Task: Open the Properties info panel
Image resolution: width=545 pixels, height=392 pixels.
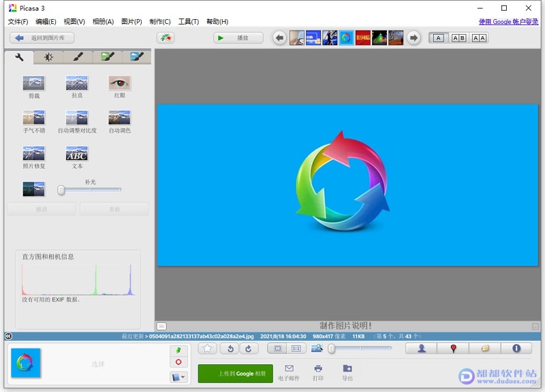Action: [516, 348]
